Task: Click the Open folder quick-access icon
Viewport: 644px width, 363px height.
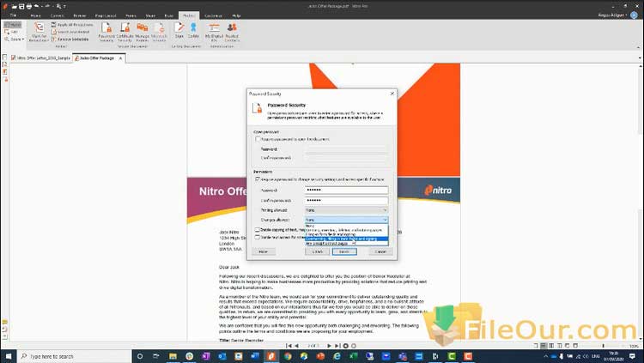Action: pos(15,7)
